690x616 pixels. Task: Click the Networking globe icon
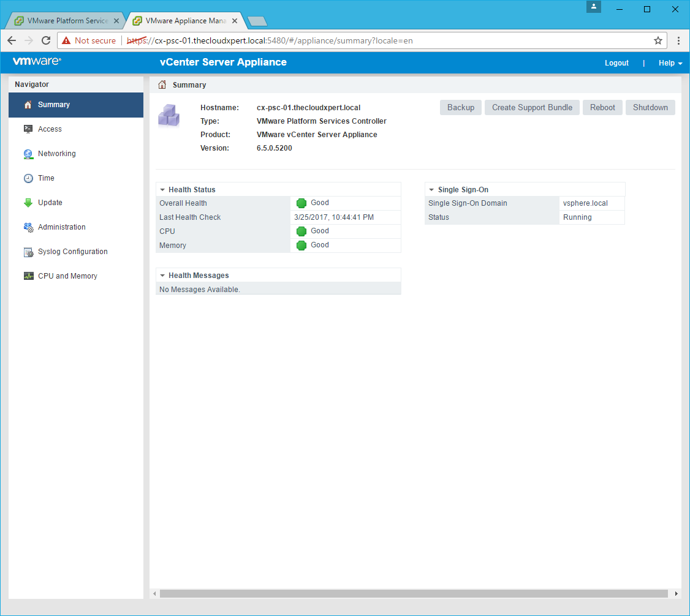[28, 154]
